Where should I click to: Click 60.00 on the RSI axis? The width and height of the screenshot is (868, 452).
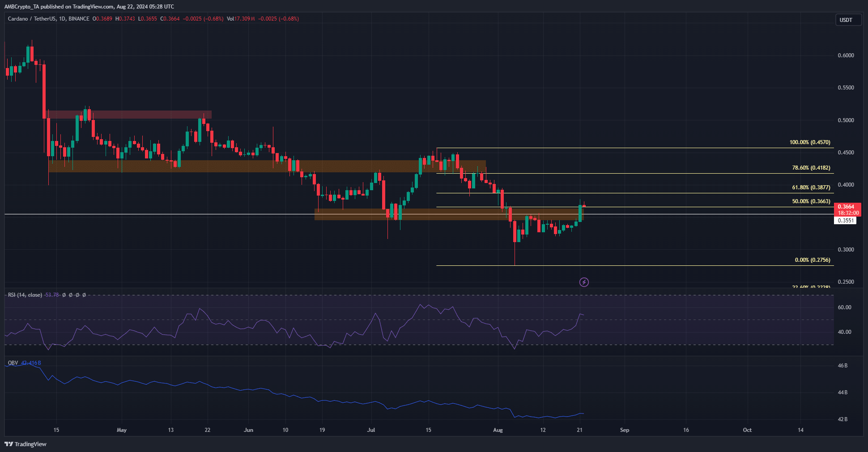click(844, 307)
